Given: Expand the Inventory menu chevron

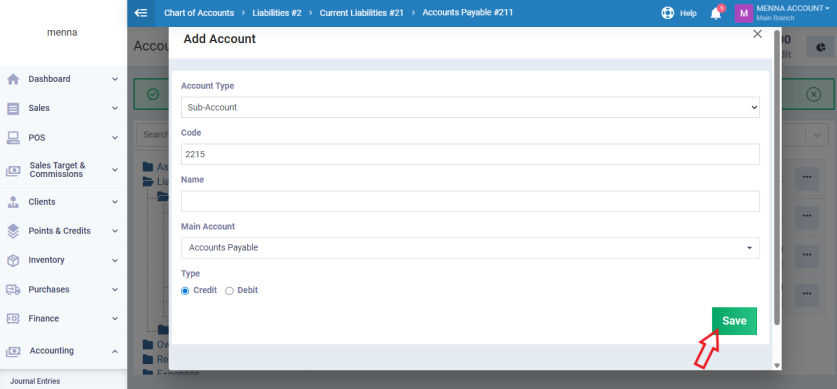Looking at the screenshot, I should pos(115,260).
